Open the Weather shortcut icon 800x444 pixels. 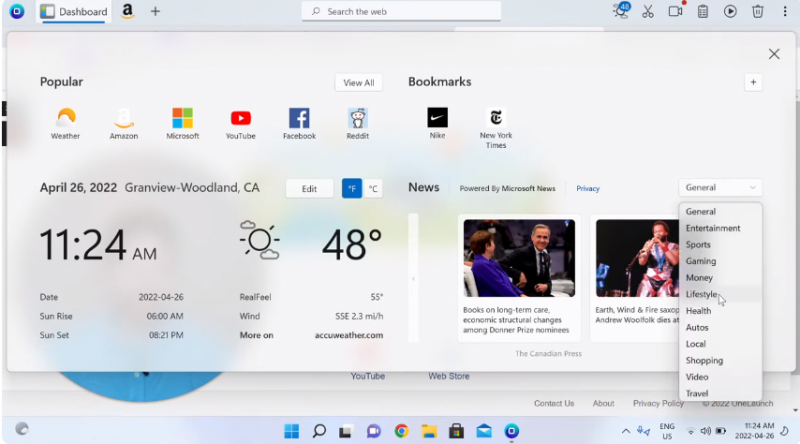coord(65,119)
